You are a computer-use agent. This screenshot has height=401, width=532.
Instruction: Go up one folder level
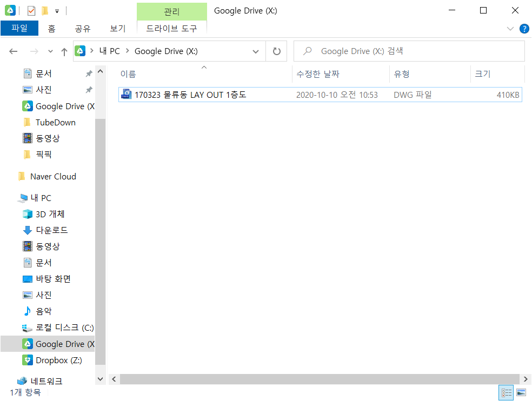[x=64, y=51]
